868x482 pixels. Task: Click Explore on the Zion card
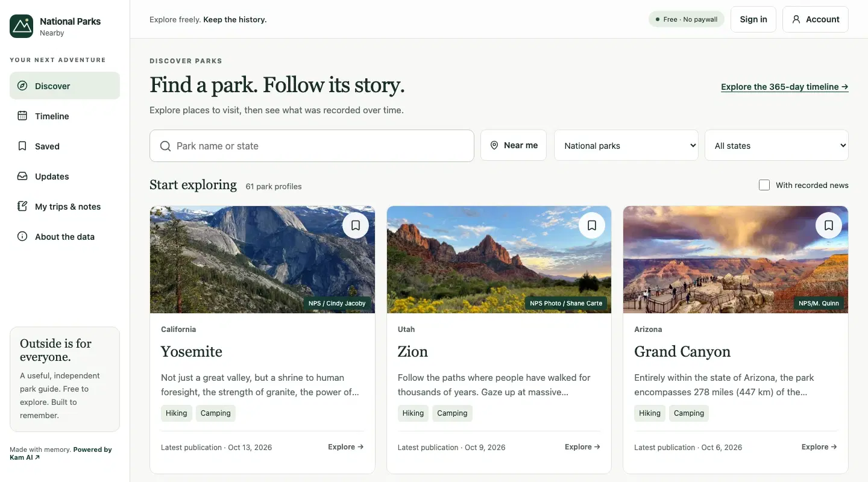pyautogui.click(x=582, y=447)
